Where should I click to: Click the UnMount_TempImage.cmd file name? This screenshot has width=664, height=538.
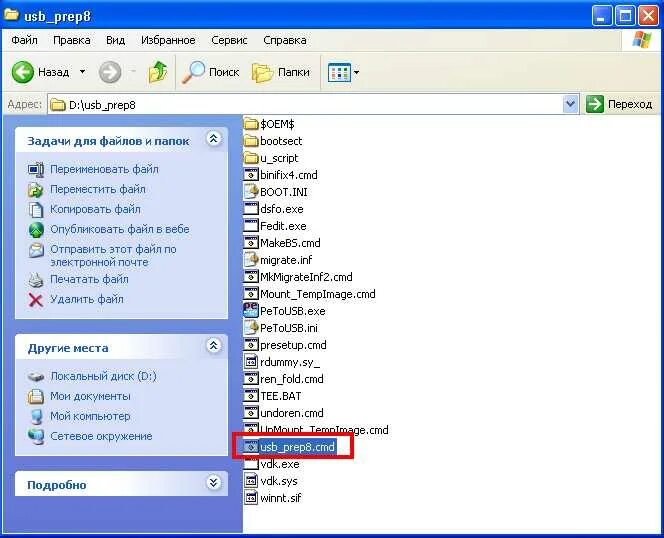coord(324,430)
